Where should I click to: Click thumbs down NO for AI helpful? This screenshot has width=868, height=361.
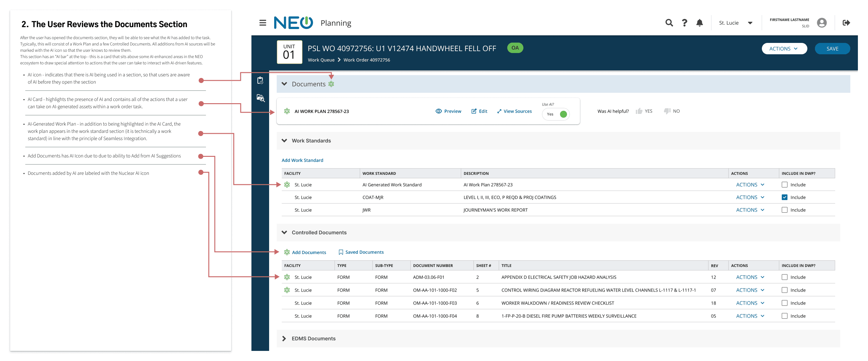point(672,111)
